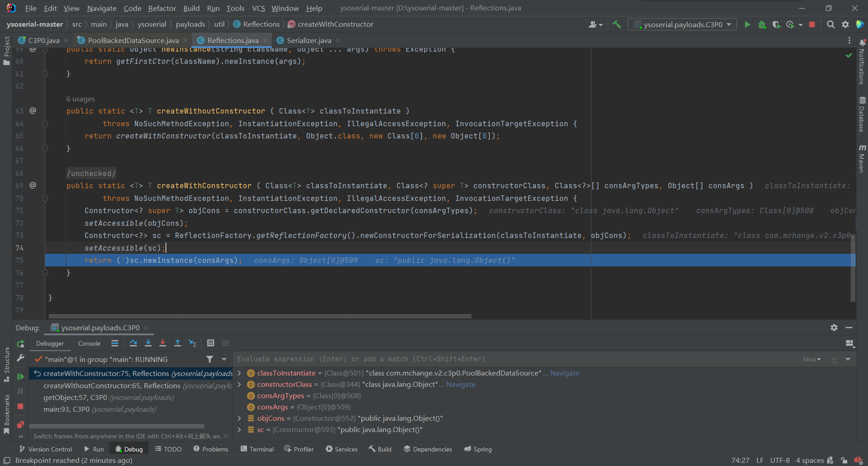Stop the process with the top toolbar stop icon
The width and height of the screenshot is (868, 466).
pos(812,24)
